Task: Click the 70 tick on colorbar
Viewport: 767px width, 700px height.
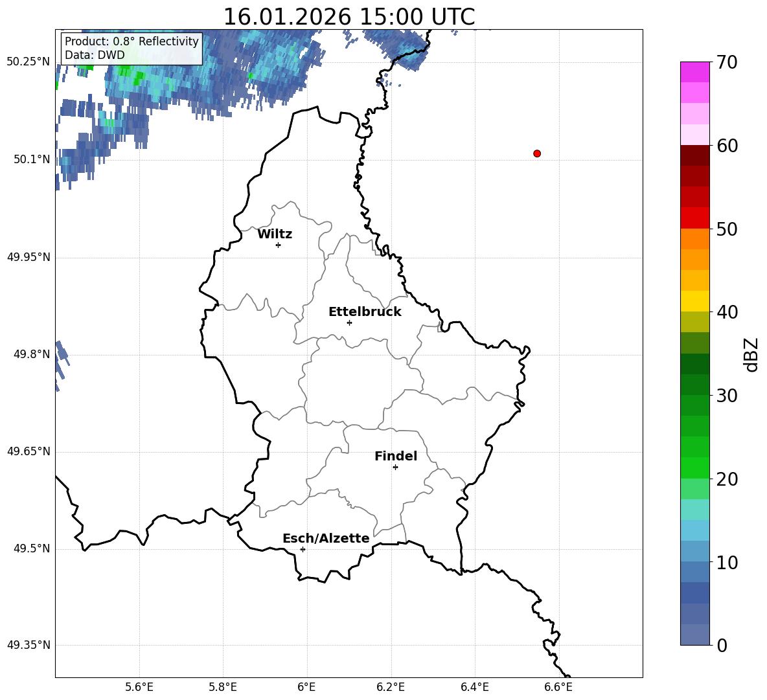Action: coord(727,62)
